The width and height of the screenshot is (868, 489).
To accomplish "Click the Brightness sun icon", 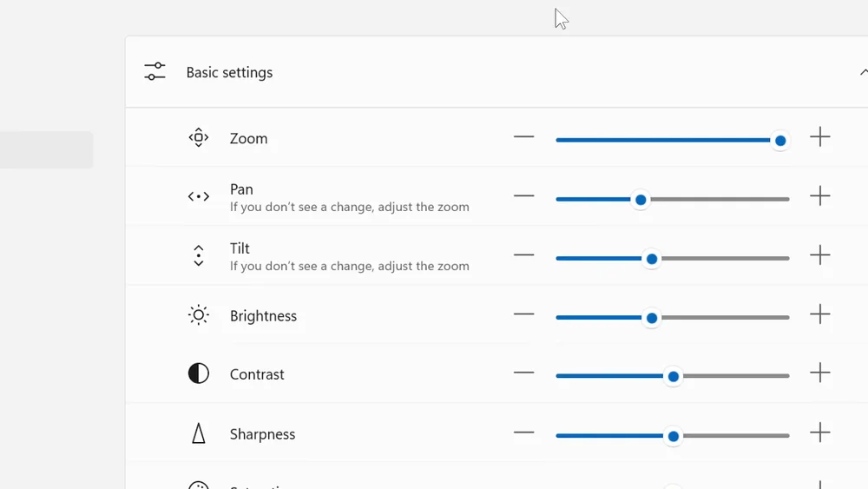I will (199, 315).
